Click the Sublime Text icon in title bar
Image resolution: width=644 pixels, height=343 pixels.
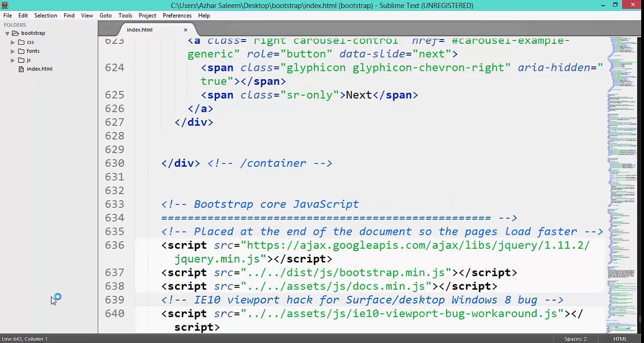(5, 5)
